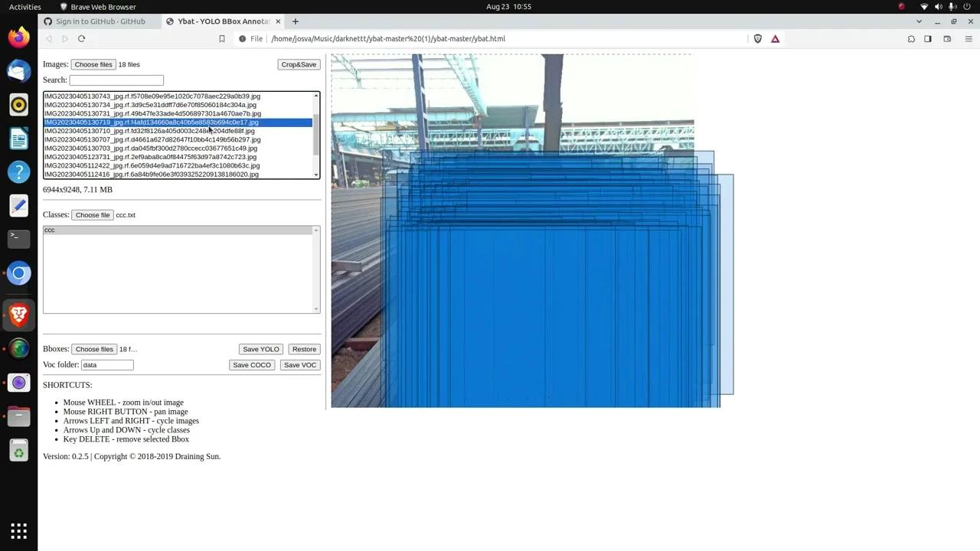This screenshot has width=980, height=551.
Task: Click Save YOLO button
Action: [x=260, y=349]
